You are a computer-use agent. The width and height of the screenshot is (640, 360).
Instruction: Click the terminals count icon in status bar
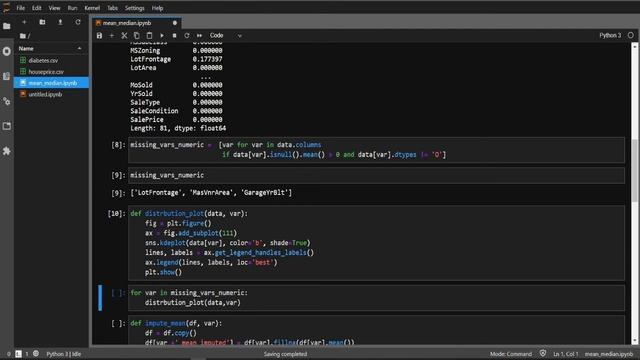click(x=18, y=354)
